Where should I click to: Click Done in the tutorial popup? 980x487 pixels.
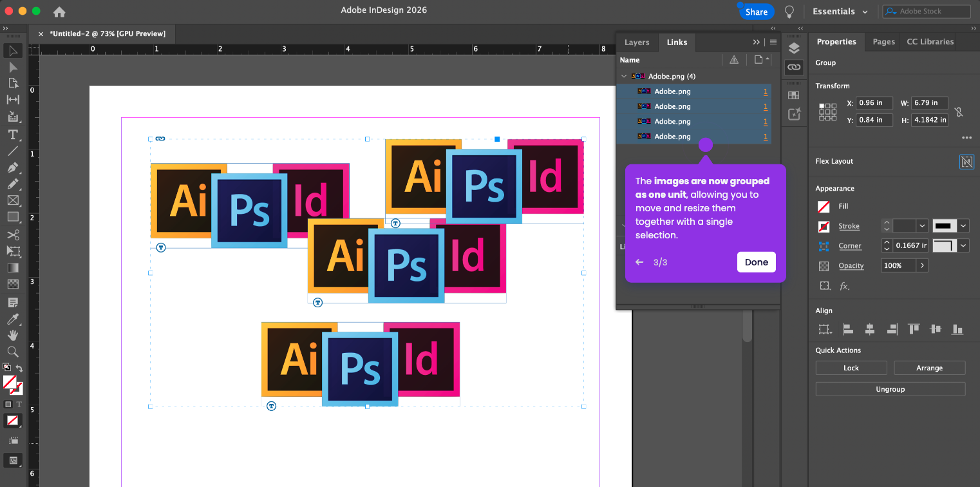[x=756, y=262]
